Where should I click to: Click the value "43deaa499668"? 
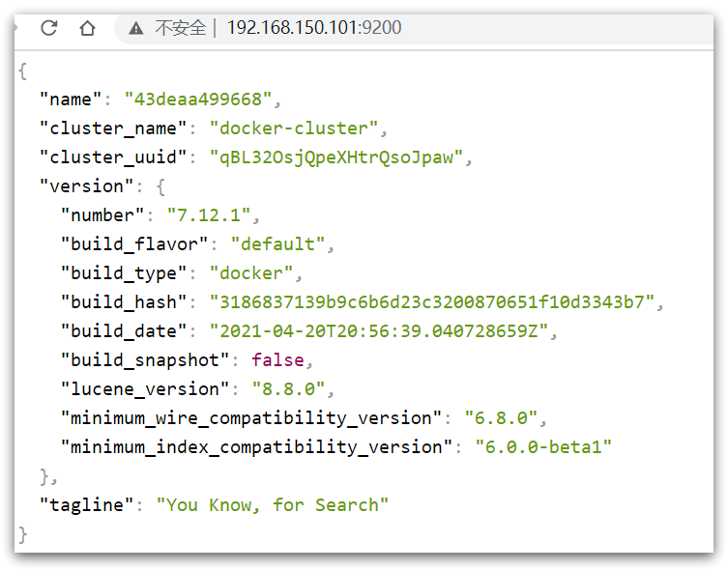[x=198, y=100]
